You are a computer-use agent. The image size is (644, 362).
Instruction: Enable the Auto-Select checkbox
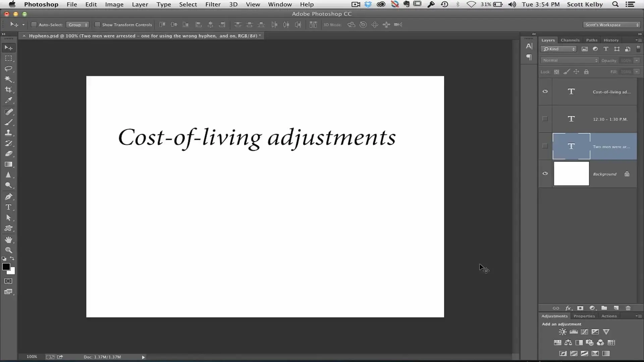(34, 24)
